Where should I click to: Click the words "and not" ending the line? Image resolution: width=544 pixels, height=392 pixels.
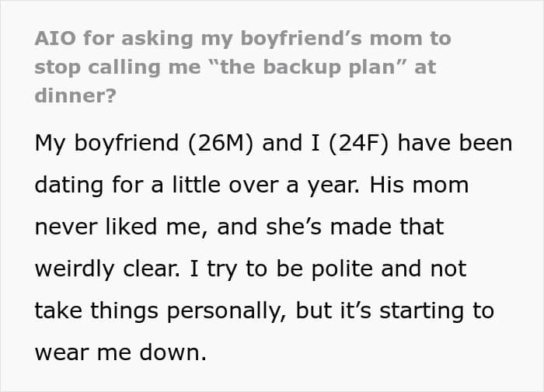[x=424, y=269]
